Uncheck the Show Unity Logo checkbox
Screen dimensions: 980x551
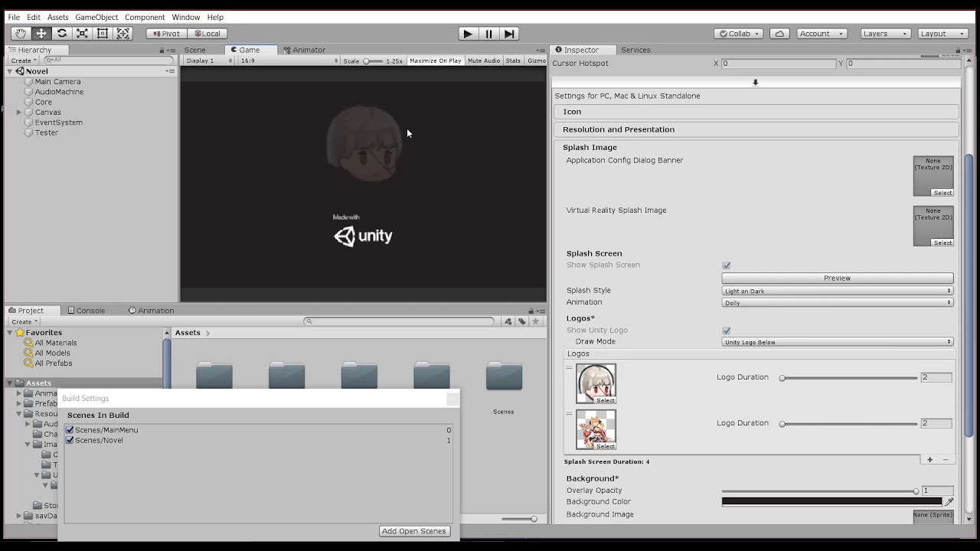click(x=727, y=331)
